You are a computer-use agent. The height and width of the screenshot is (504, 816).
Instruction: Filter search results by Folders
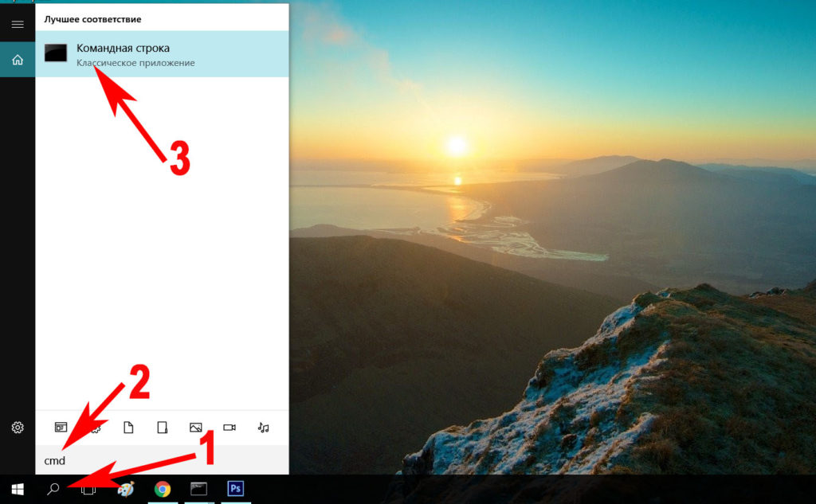(x=162, y=428)
